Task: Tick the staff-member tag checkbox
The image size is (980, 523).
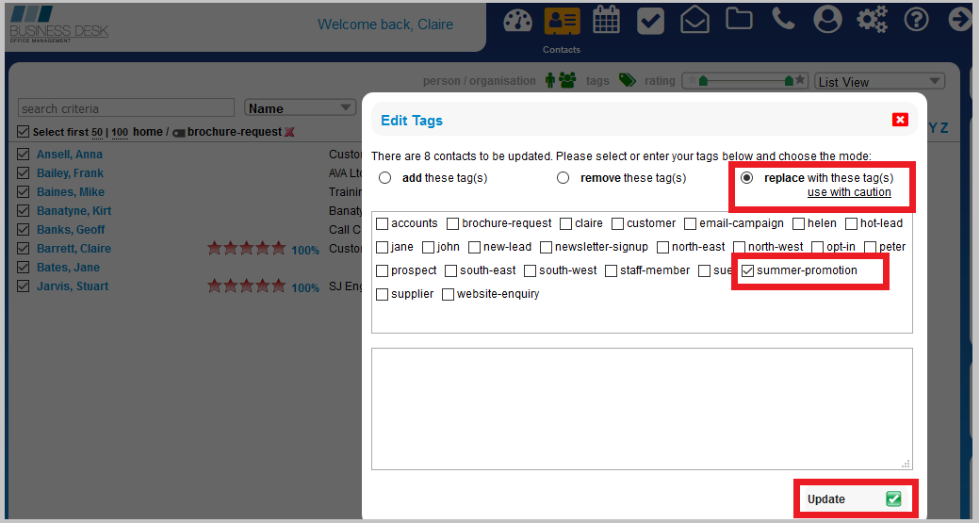Action: [612, 271]
